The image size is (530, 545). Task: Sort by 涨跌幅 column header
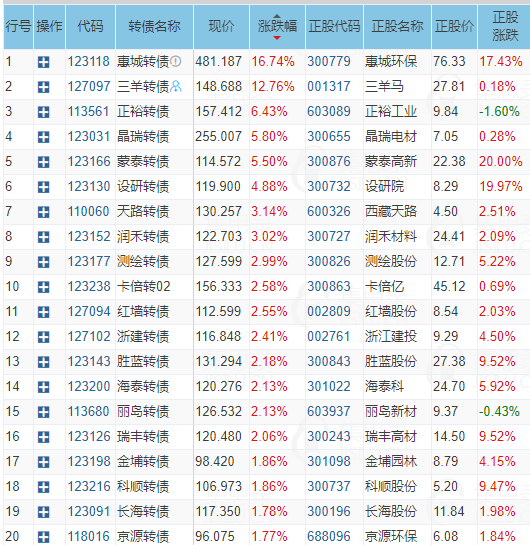277,27
